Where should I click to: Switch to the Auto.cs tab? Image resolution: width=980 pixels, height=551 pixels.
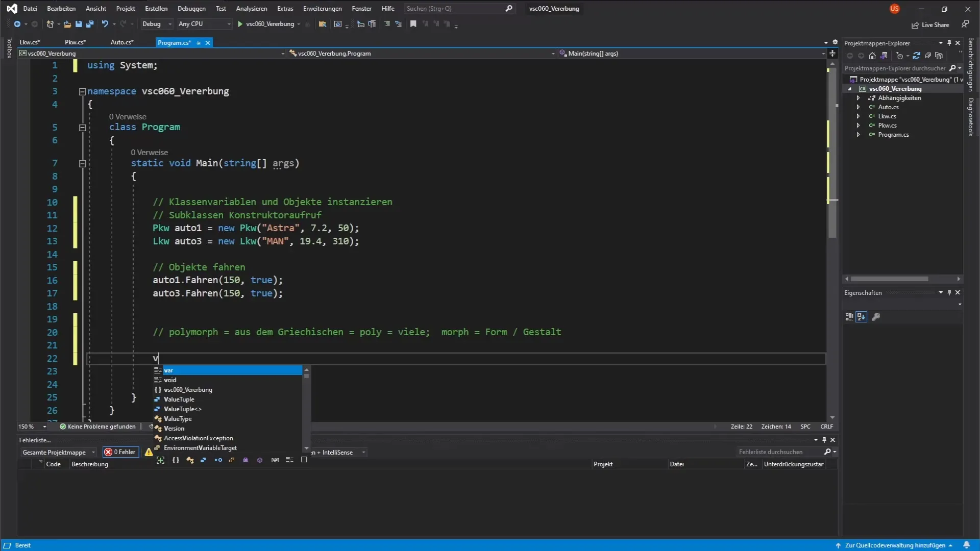coord(122,42)
